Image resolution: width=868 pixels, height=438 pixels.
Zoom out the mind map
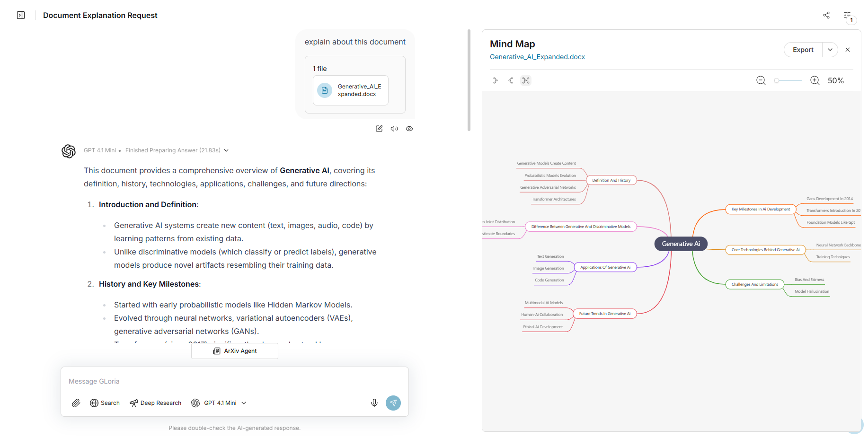761,80
